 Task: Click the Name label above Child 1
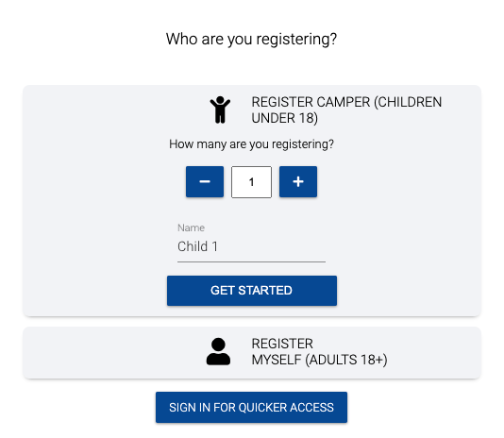tap(191, 227)
